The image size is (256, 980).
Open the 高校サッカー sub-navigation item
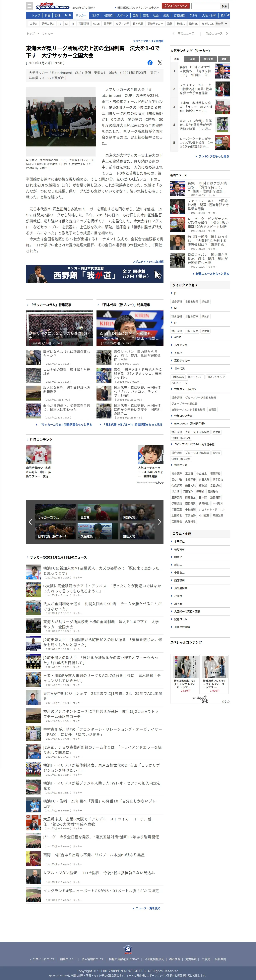(155, 24)
